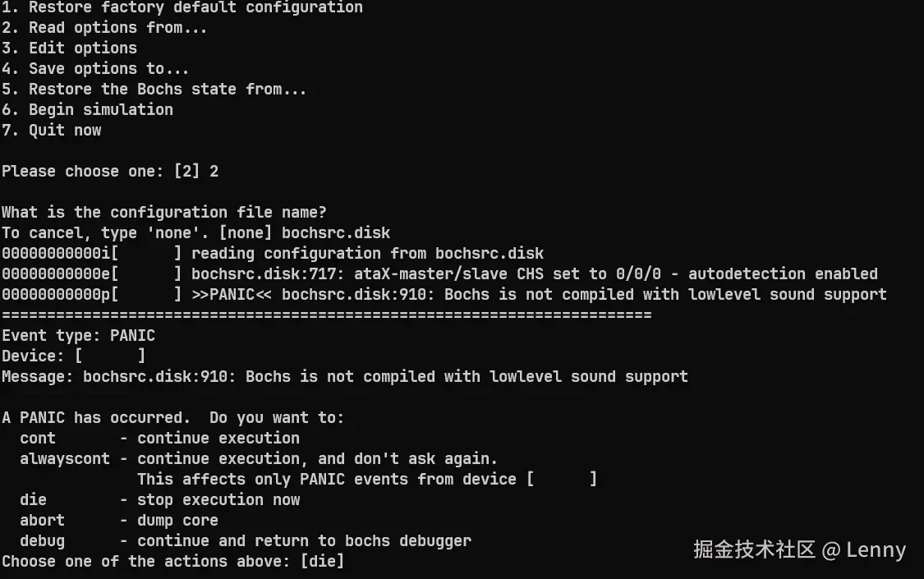The height and width of the screenshot is (579, 924).
Task: Select "Save options to..." menu entry
Action: click(x=94, y=69)
